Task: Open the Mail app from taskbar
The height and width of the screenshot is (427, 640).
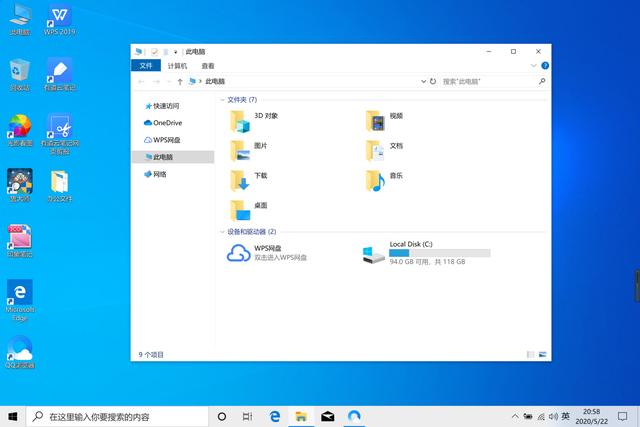Action: 327,416
